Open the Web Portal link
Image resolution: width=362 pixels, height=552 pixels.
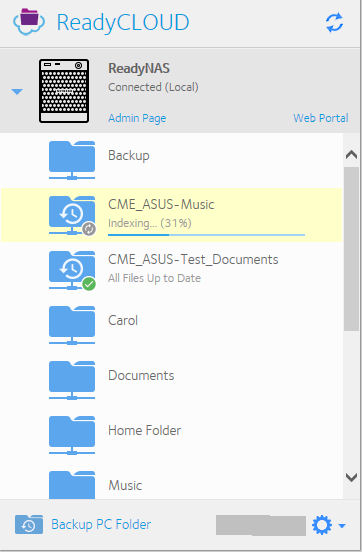321,118
